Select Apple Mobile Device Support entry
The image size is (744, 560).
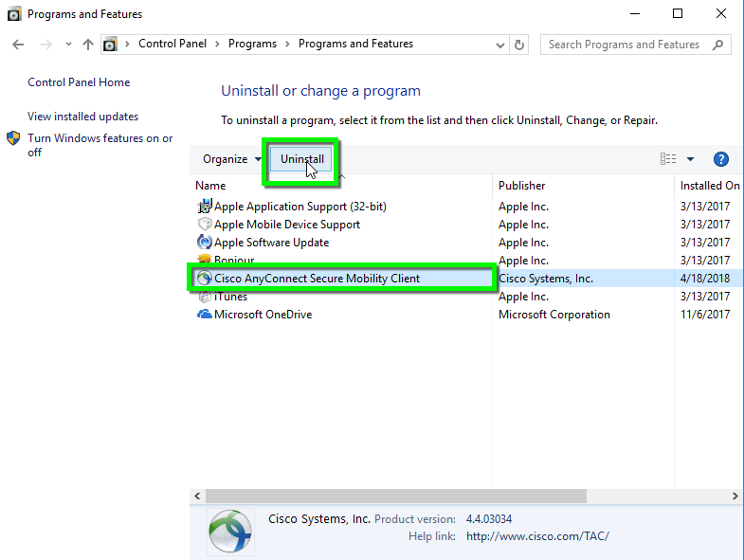[286, 225]
